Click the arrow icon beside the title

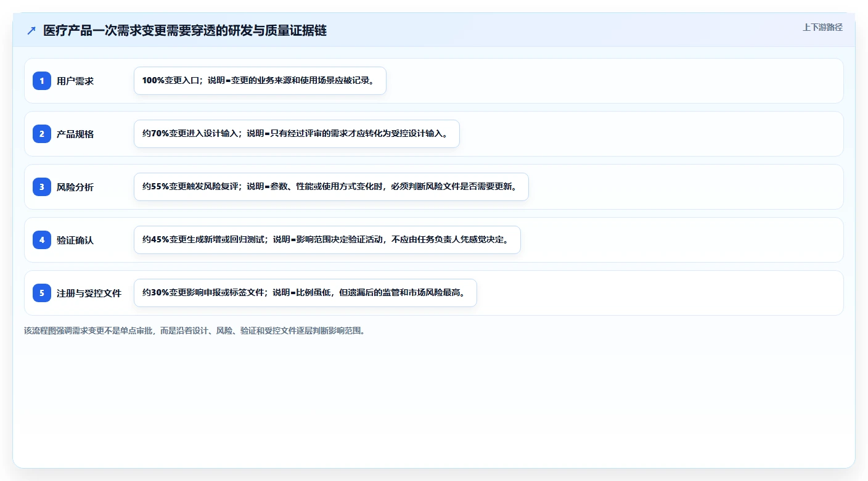(x=31, y=31)
